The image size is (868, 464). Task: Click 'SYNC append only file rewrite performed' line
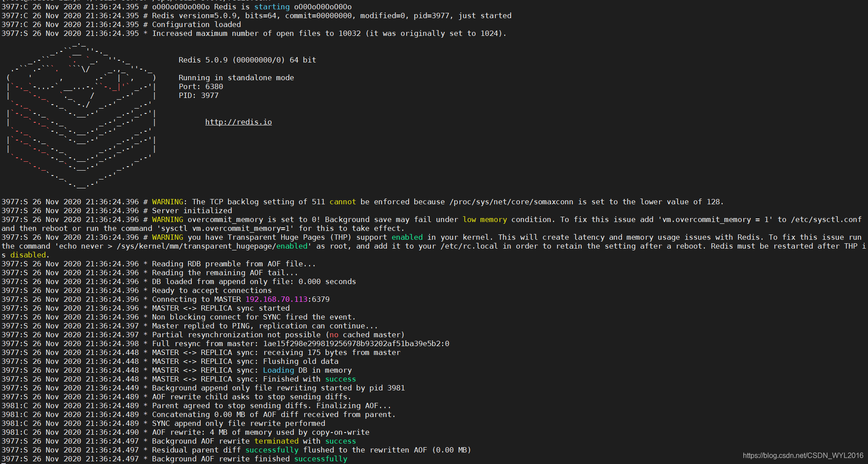tap(163, 423)
